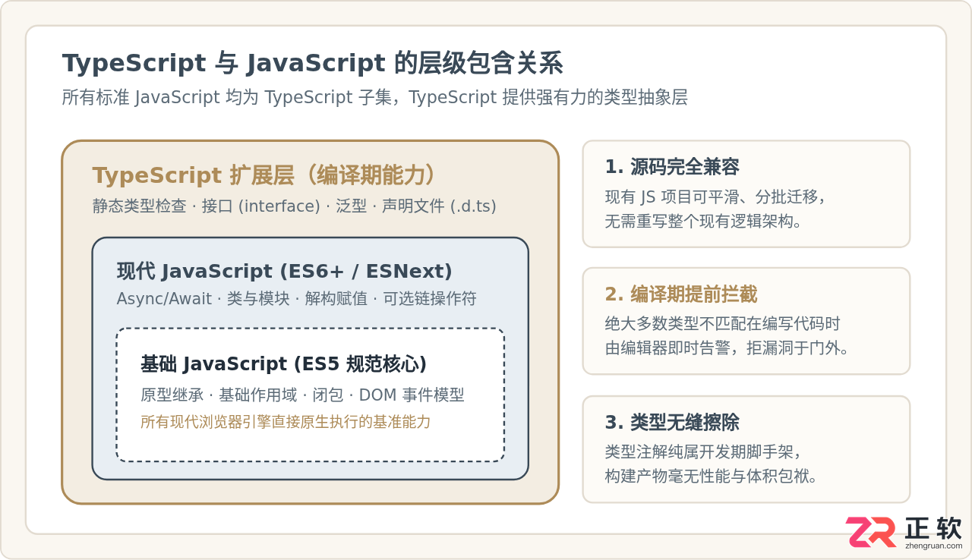Image resolution: width=972 pixels, height=560 pixels.
Task: Click the line '类型注解纯属开发期脚手架，'
Action: [x=703, y=452]
